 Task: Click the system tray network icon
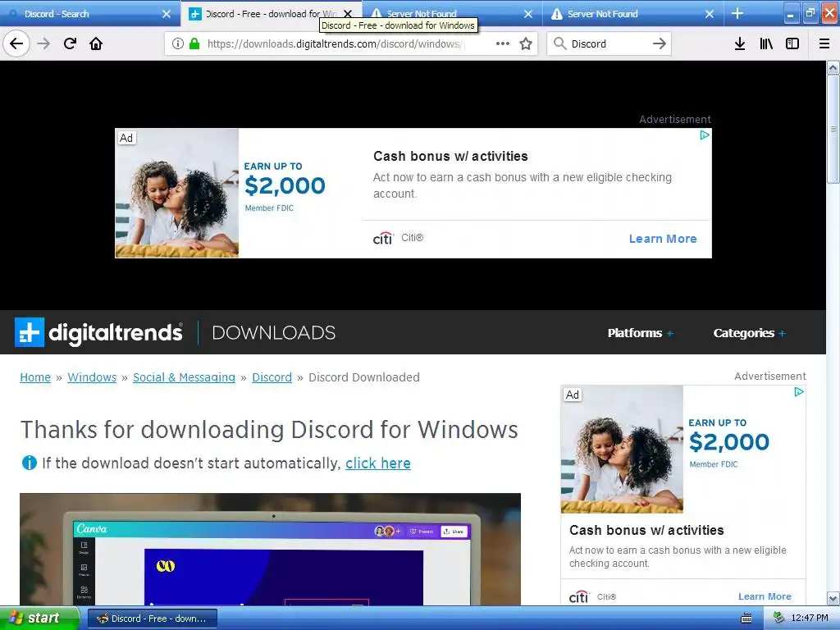(x=779, y=619)
